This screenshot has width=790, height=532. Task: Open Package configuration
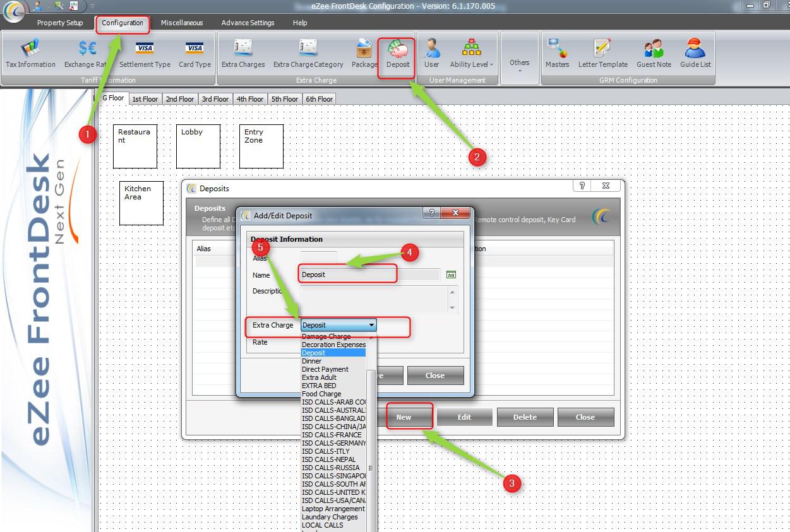click(x=364, y=54)
